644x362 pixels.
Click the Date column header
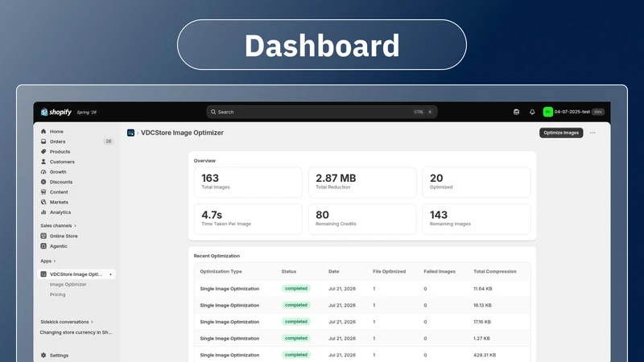click(x=334, y=271)
